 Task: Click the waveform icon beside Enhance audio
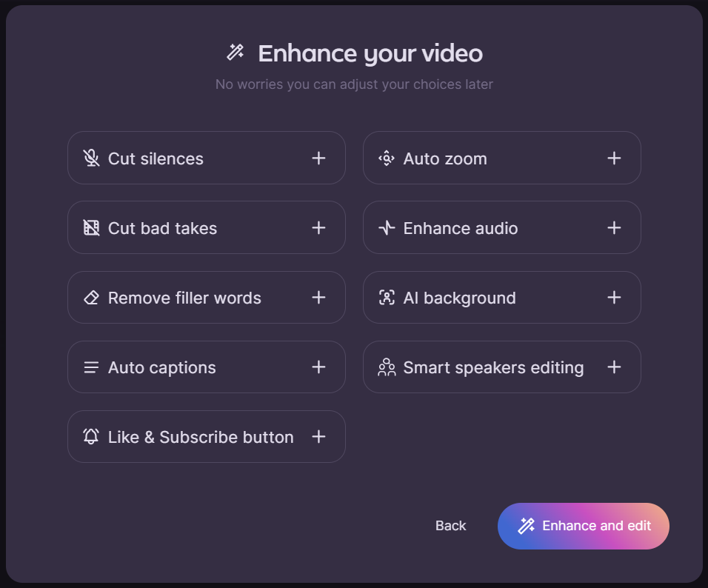pyautogui.click(x=387, y=227)
